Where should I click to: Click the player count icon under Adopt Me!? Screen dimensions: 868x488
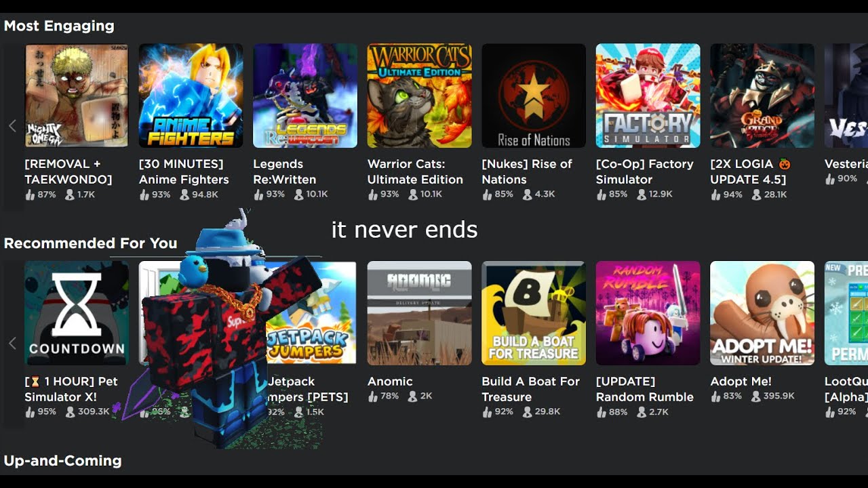(x=755, y=396)
